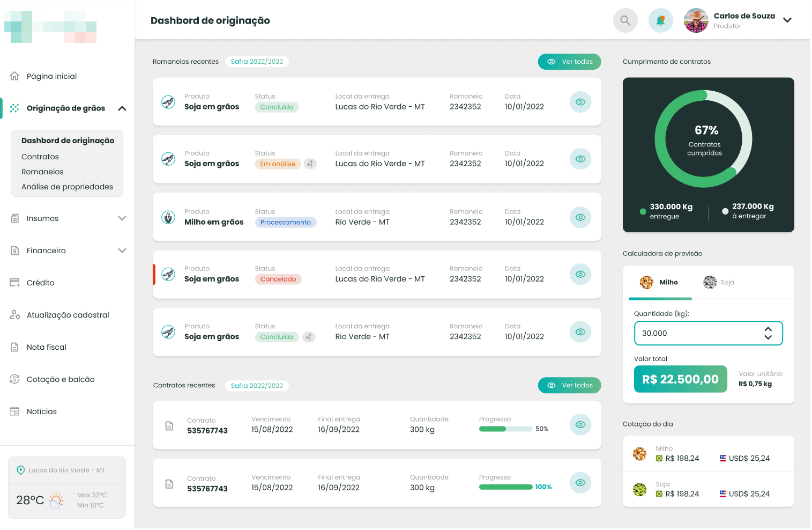Click soy plant icon in first romaneio row
The image size is (812, 530).
[x=168, y=102]
